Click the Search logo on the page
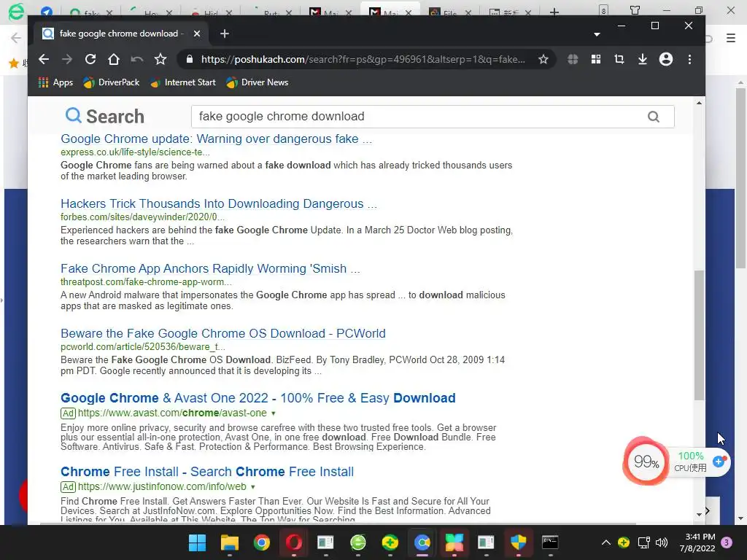Image resolution: width=747 pixels, height=560 pixels. click(105, 116)
